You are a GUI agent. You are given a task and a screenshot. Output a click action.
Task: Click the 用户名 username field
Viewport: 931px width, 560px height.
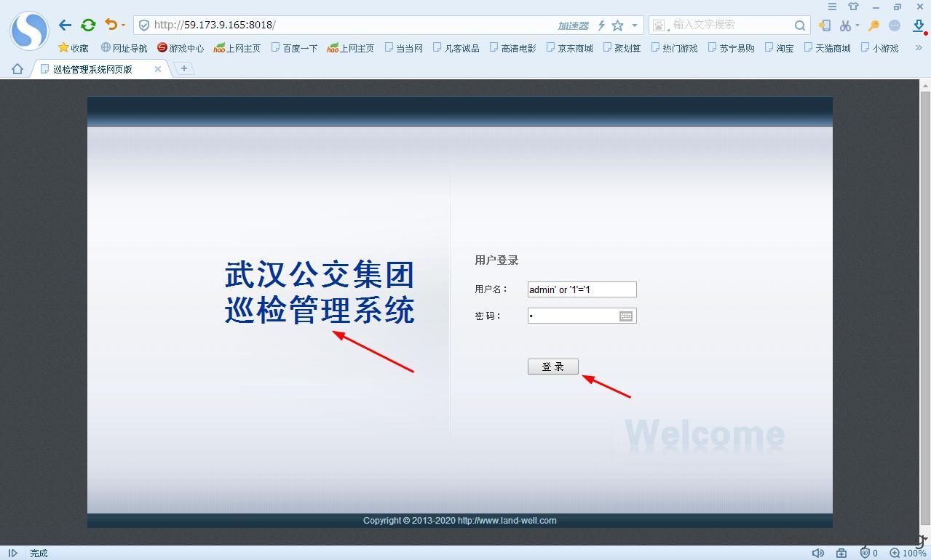[x=582, y=289]
